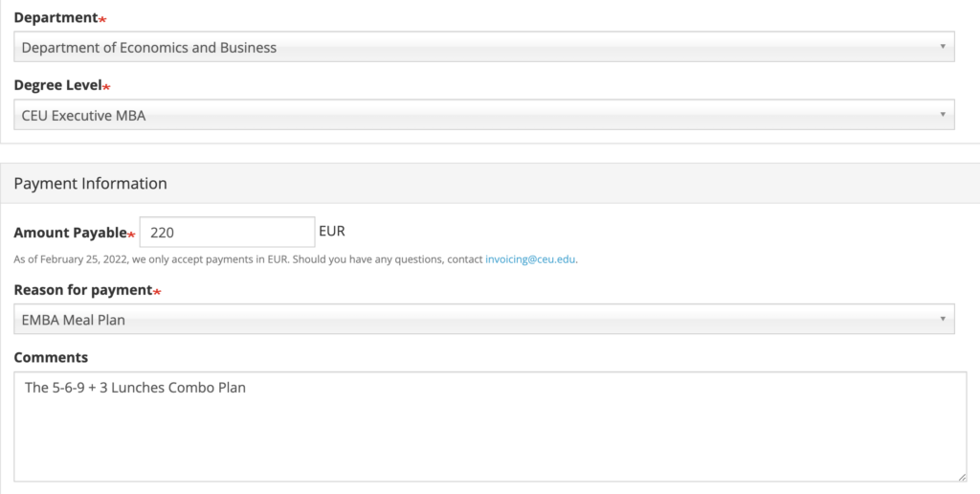
Task: Open the invoicing@ceu.edu email link
Action: tap(530, 258)
